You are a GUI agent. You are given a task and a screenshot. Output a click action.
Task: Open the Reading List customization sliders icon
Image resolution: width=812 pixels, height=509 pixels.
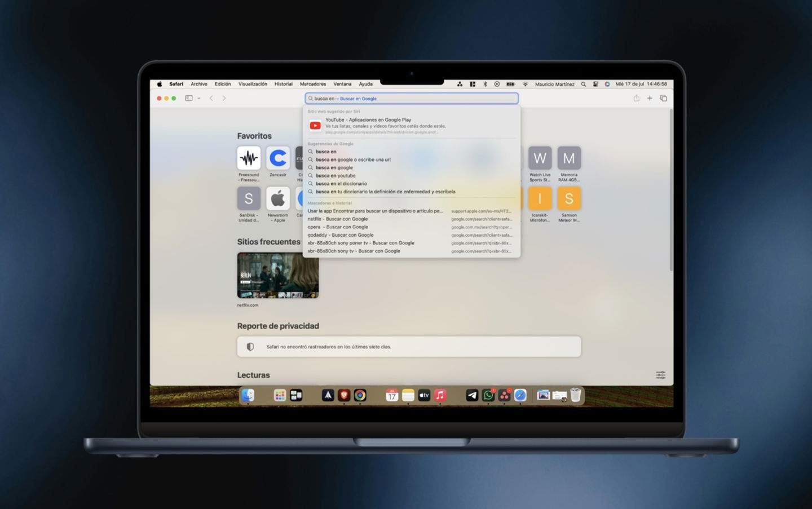(x=660, y=374)
